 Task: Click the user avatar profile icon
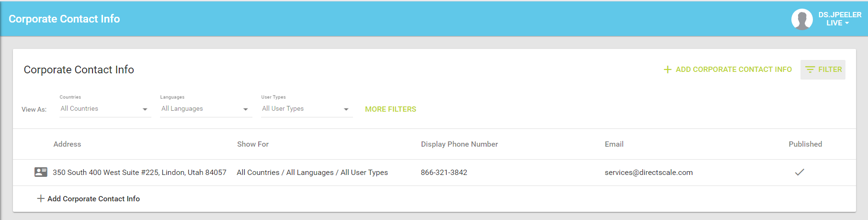coord(801,19)
